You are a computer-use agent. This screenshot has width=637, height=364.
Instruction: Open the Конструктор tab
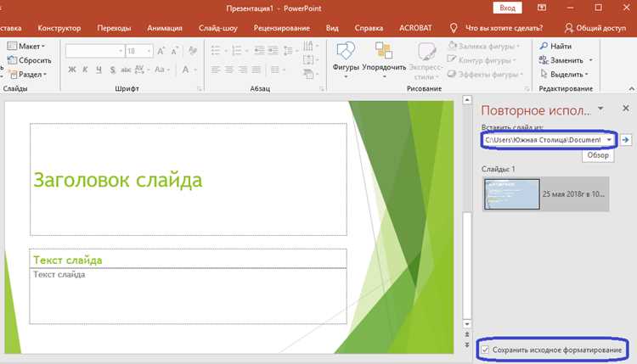pyautogui.click(x=59, y=28)
